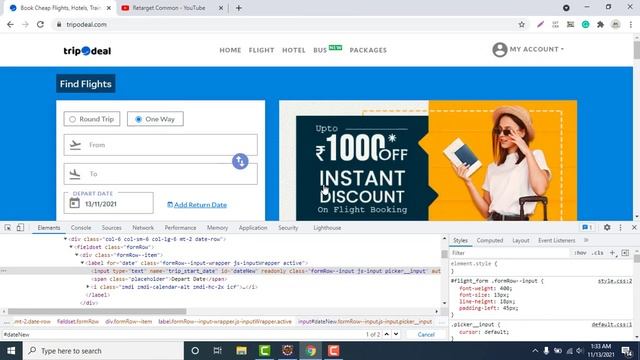The height and width of the screenshot is (360, 640).
Task: Open Task View on the taskbar
Action: (218, 351)
